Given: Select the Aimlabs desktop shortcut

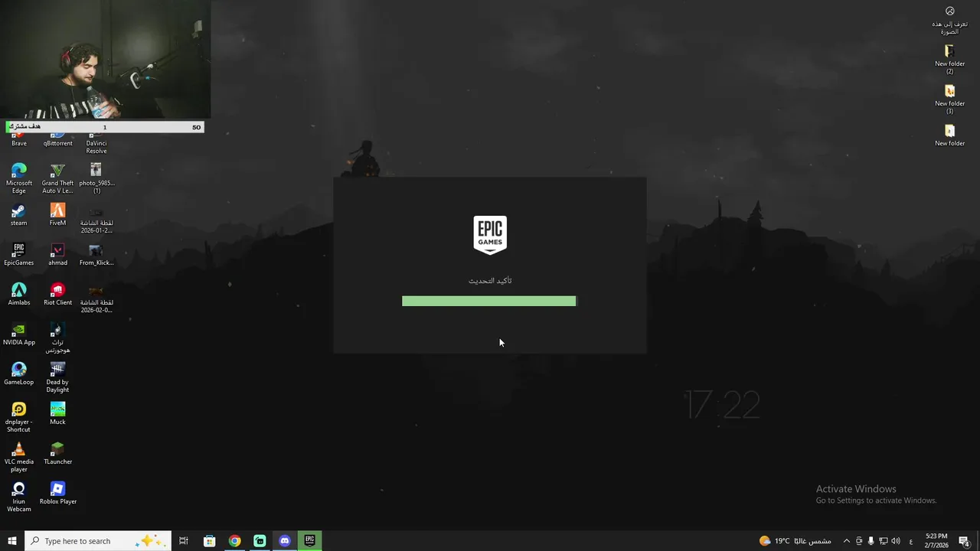Looking at the screenshot, I should pos(19,294).
